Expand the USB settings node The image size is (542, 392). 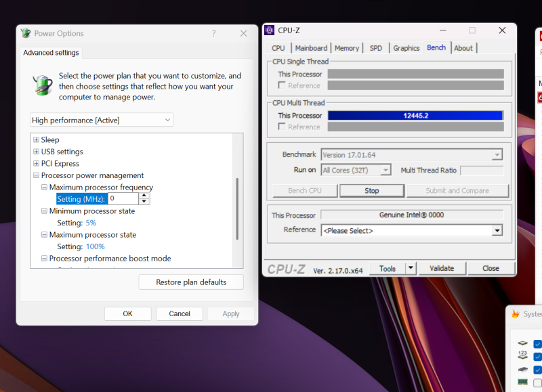pos(36,152)
